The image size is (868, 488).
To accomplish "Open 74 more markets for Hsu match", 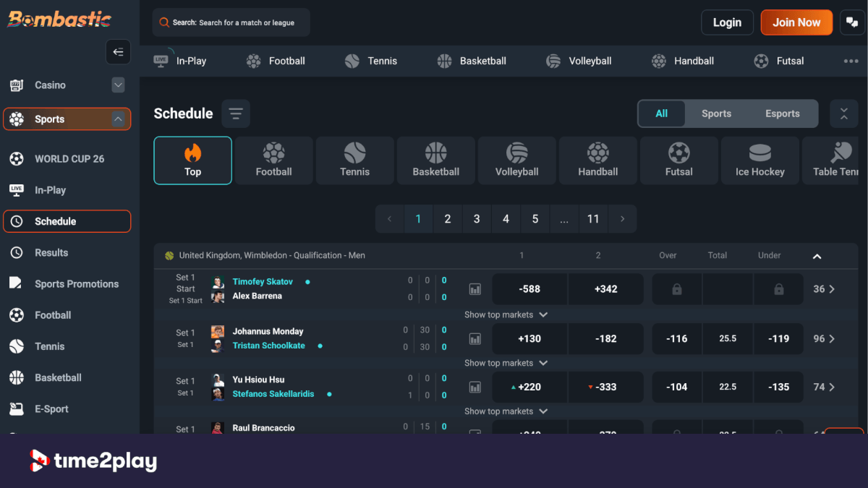I will coord(825,387).
